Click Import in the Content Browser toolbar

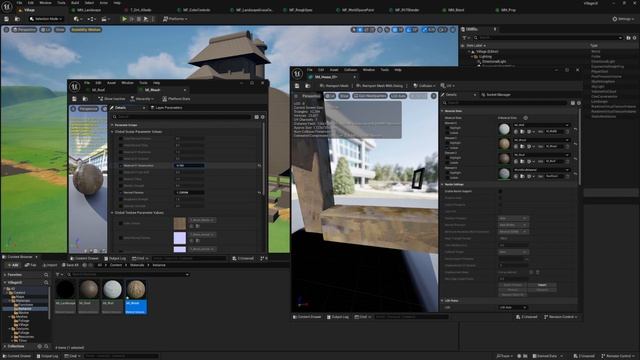coord(50,265)
